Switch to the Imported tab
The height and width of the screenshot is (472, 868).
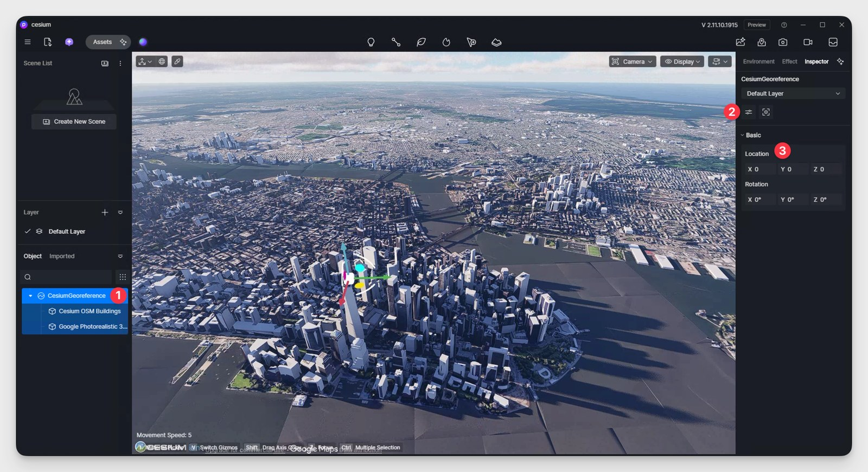point(62,256)
